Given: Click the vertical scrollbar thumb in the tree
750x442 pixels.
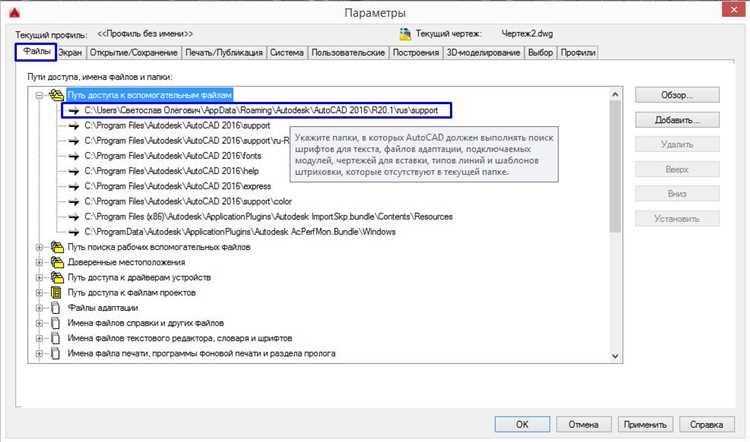Looking at the screenshot, I should [x=615, y=166].
